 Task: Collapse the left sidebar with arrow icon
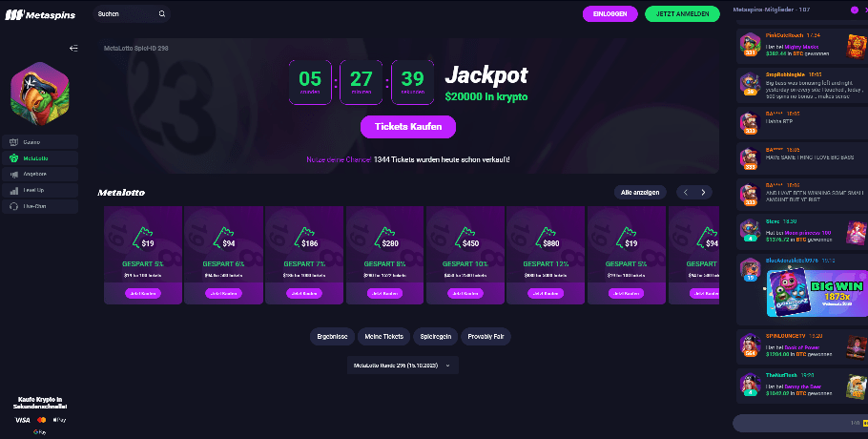pyautogui.click(x=73, y=48)
